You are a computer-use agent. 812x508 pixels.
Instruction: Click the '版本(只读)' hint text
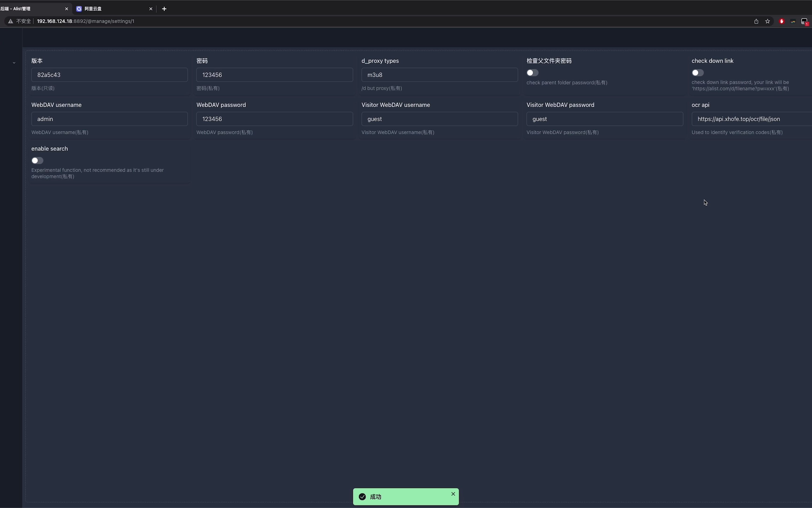coord(43,88)
